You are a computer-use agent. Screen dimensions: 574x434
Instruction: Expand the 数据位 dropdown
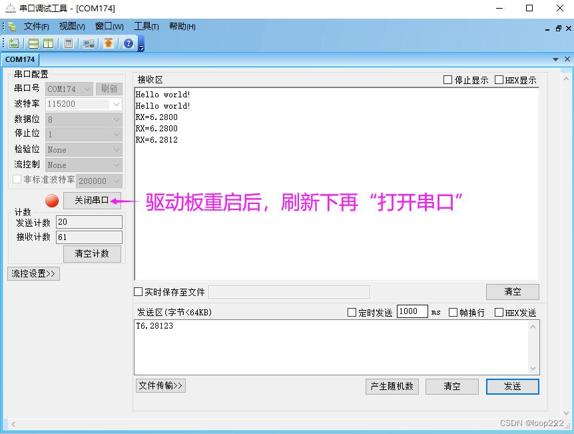pos(84,119)
